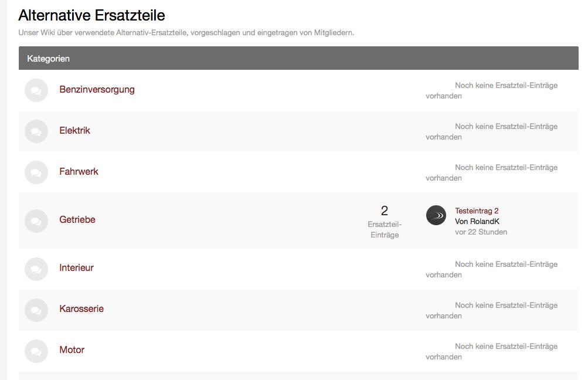Open the Benzinversorgung category
The image size is (588, 380).
click(97, 89)
